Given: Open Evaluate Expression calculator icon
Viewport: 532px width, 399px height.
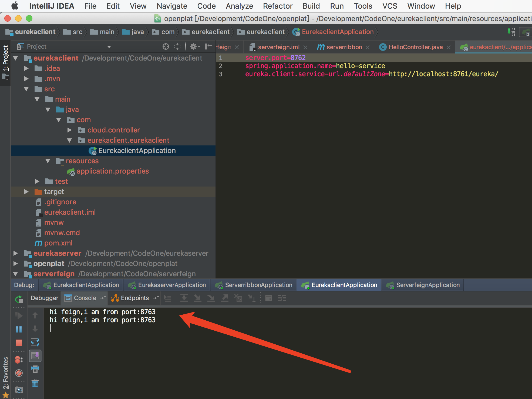Looking at the screenshot, I should 269,298.
